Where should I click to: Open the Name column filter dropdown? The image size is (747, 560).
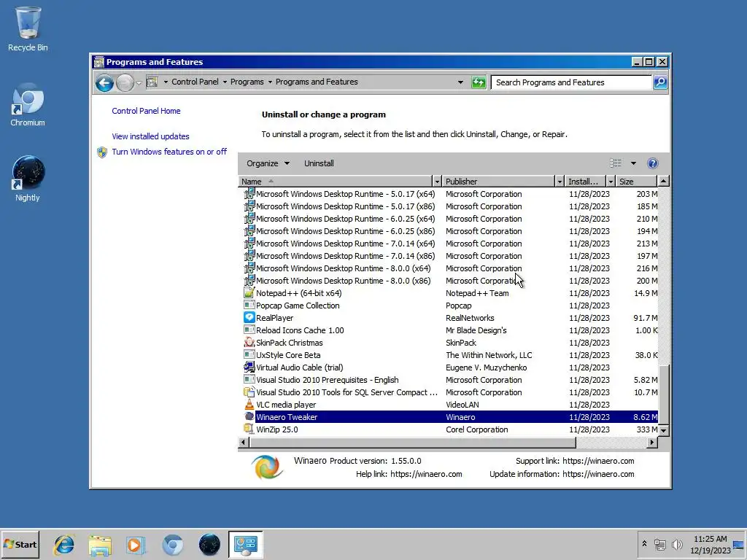pos(436,182)
